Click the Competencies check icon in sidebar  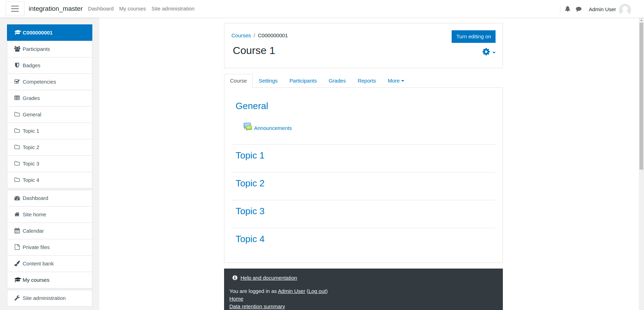click(x=17, y=82)
